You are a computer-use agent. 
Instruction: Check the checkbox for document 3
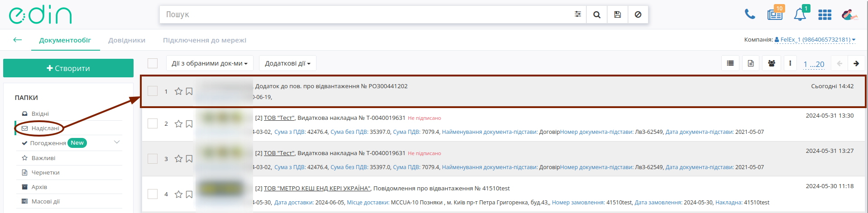coord(153,159)
